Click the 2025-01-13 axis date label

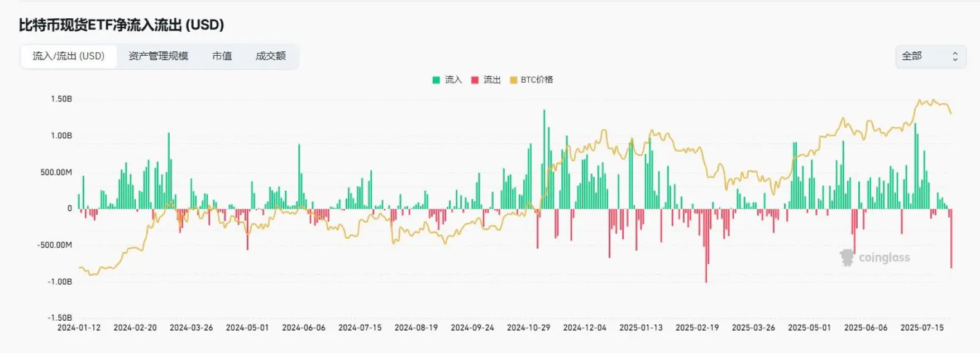pyautogui.click(x=641, y=328)
